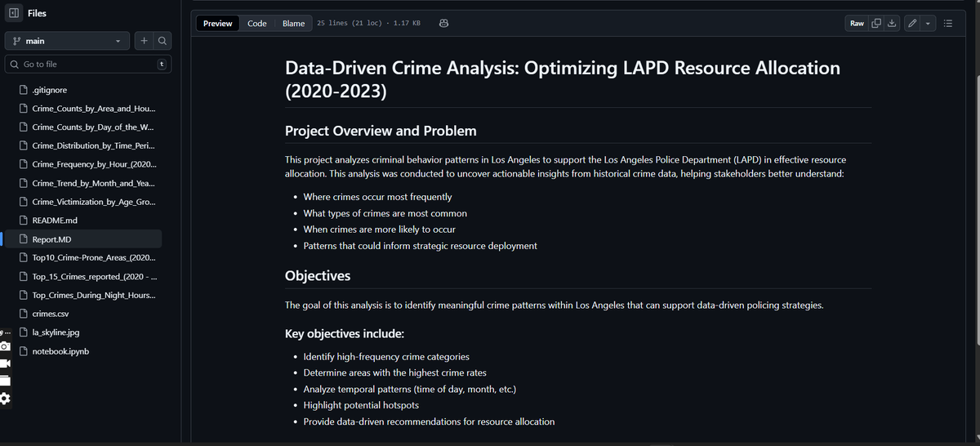Click the Copilot icon in file header
This screenshot has height=446, width=980.
[x=443, y=24]
